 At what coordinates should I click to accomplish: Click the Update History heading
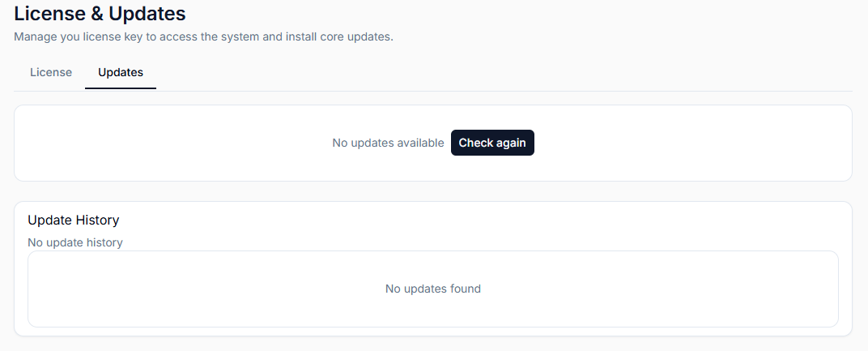(74, 220)
